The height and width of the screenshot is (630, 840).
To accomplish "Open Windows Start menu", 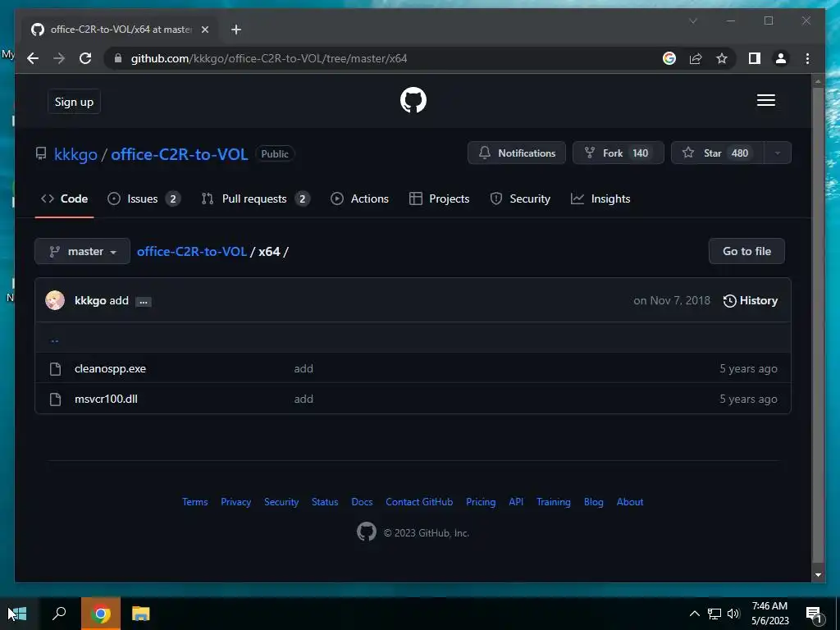I will (x=18, y=614).
